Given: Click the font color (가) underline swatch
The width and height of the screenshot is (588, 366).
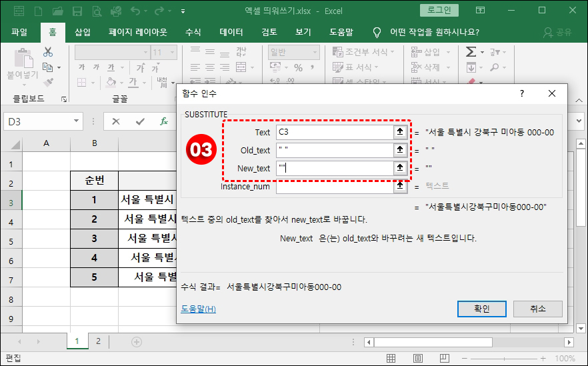Looking at the screenshot, I should [133, 82].
